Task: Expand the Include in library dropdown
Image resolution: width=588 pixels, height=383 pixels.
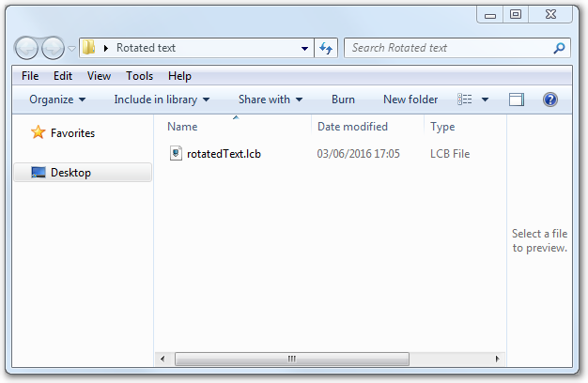Action: (162, 100)
